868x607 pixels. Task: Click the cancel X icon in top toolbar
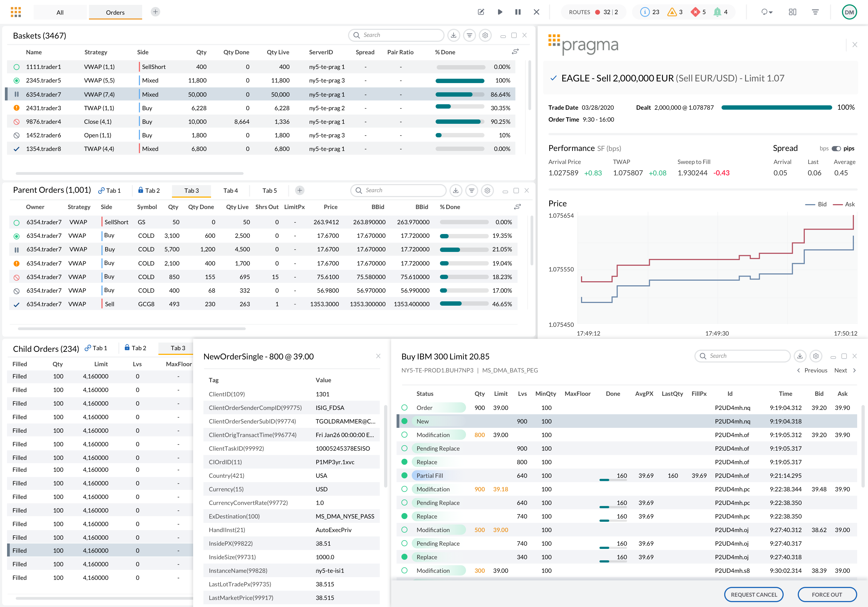coord(537,12)
